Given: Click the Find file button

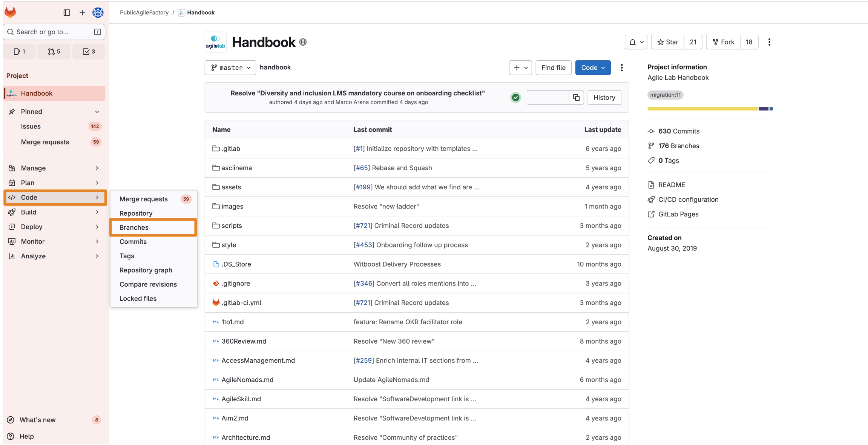Looking at the screenshot, I should [553, 68].
